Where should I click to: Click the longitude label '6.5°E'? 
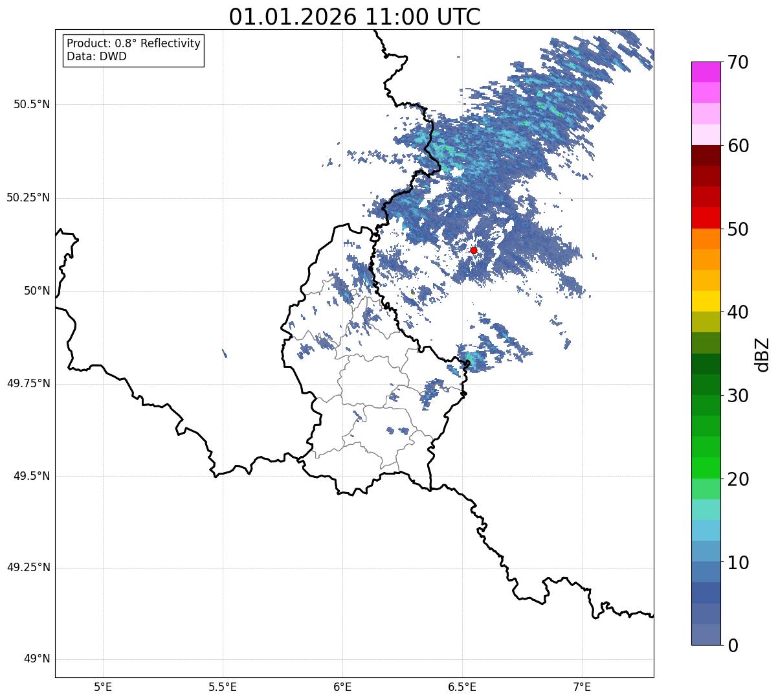462,687
